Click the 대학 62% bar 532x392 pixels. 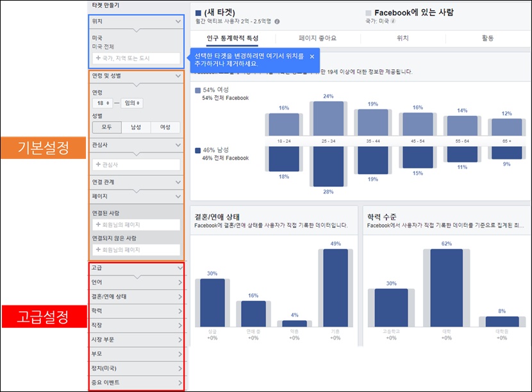pyautogui.click(x=447, y=288)
